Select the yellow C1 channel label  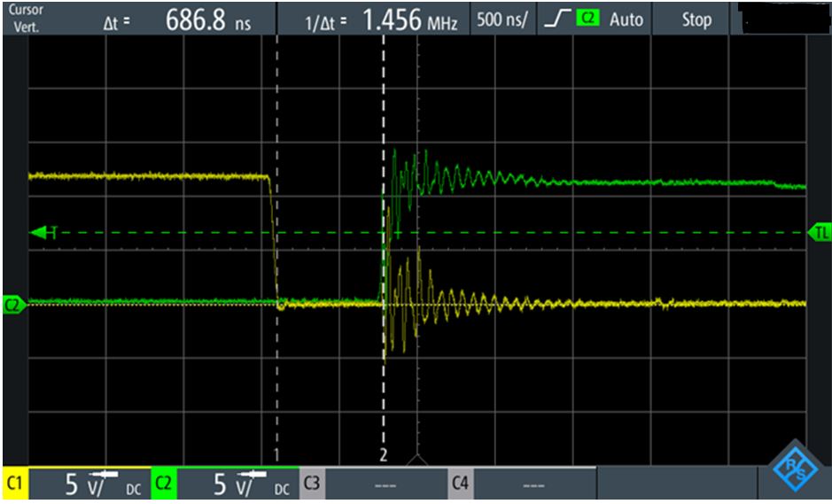(14, 485)
